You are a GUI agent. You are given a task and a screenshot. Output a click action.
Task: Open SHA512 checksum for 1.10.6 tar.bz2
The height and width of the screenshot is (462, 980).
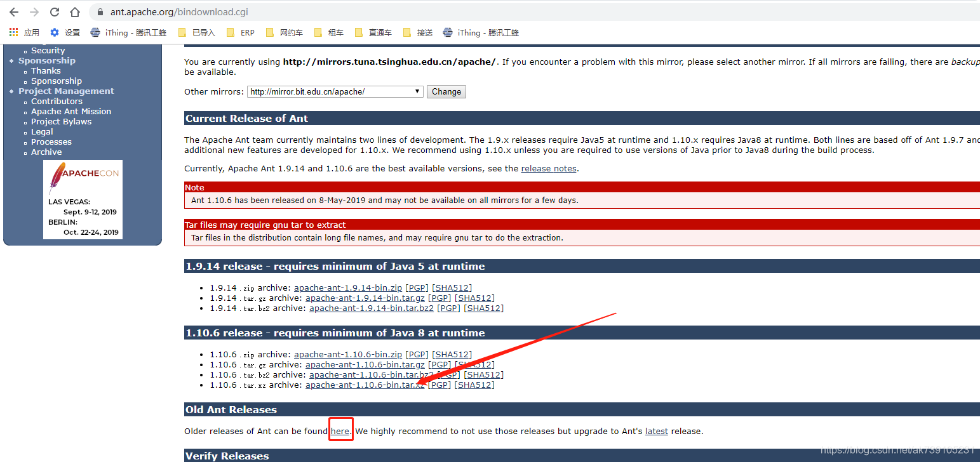(x=483, y=375)
